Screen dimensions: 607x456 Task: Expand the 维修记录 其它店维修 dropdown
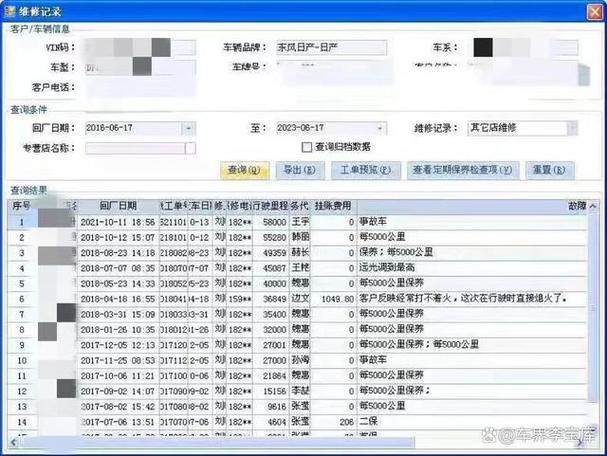tap(572, 128)
